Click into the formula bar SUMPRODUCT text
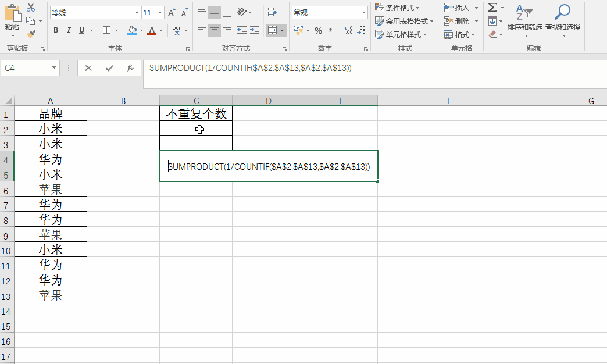This screenshot has width=607, height=364. tap(251, 68)
